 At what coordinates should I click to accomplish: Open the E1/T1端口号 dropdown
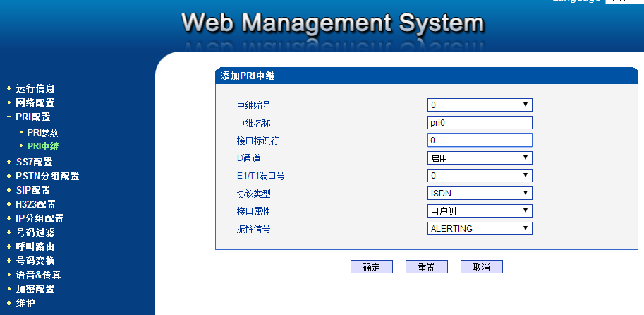pos(480,175)
